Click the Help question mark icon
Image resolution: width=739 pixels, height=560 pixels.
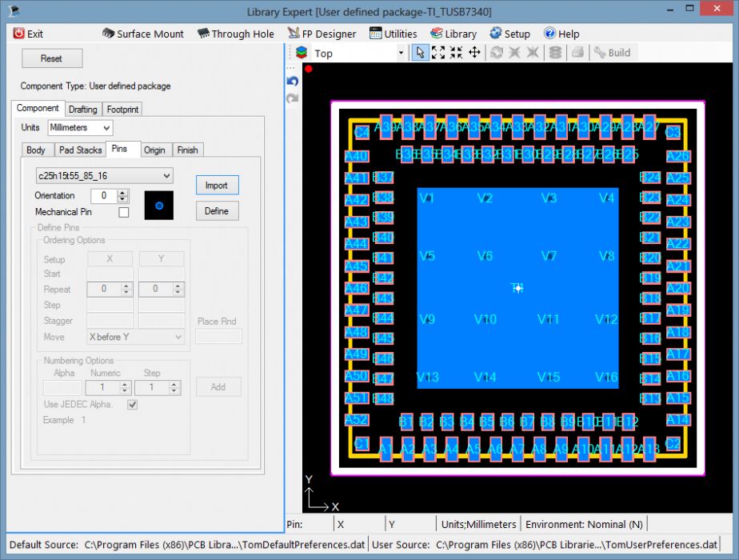pyautogui.click(x=549, y=34)
